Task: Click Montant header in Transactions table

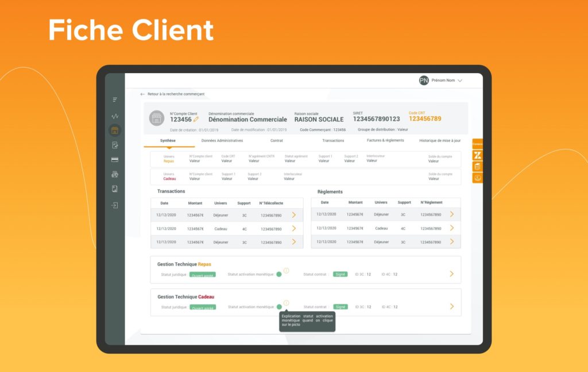Action: (x=195, y=204)
